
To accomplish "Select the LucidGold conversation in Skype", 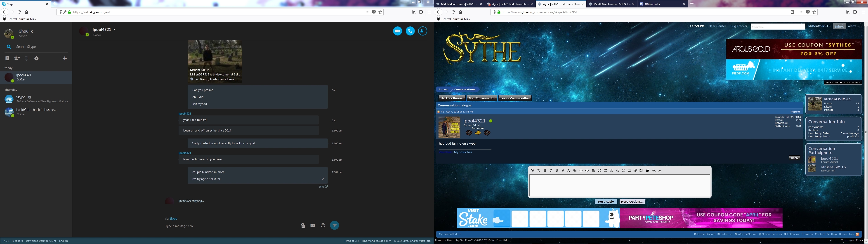I will tap(36, 112).
